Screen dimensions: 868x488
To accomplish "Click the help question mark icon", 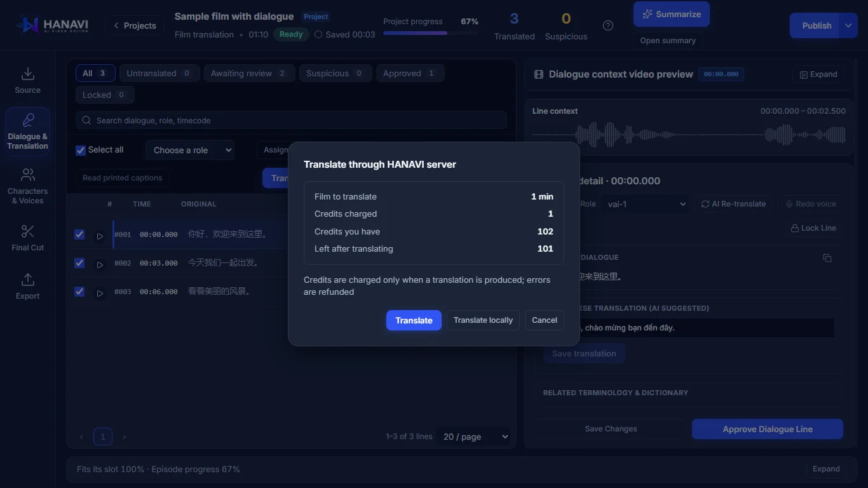I will point(608,25).
